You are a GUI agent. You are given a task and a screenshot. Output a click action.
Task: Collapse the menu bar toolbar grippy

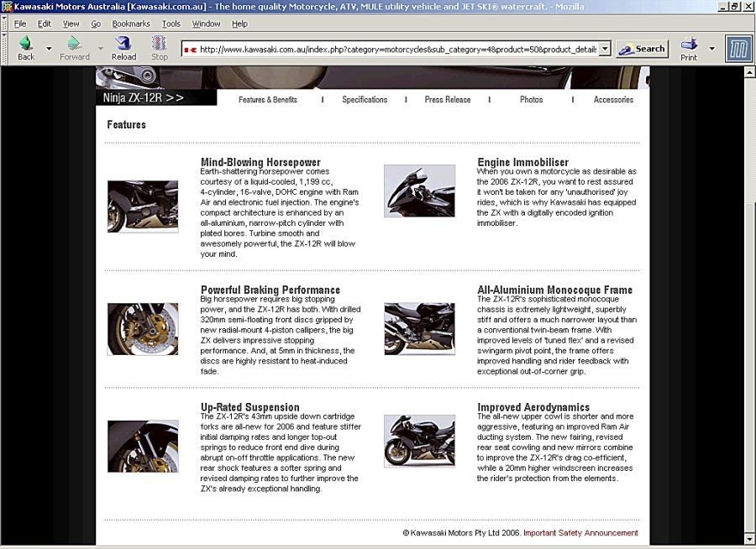4,24
